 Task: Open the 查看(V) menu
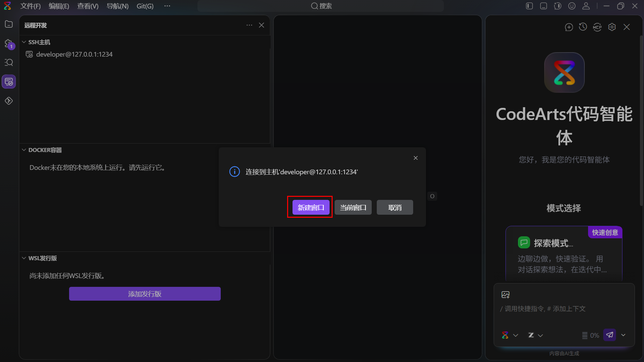tap(88, 6)
